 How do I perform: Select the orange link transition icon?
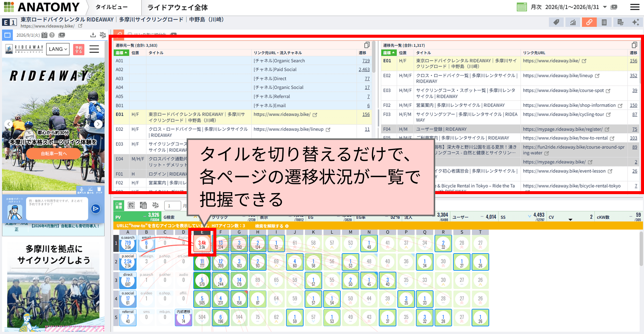click(589, 22)
